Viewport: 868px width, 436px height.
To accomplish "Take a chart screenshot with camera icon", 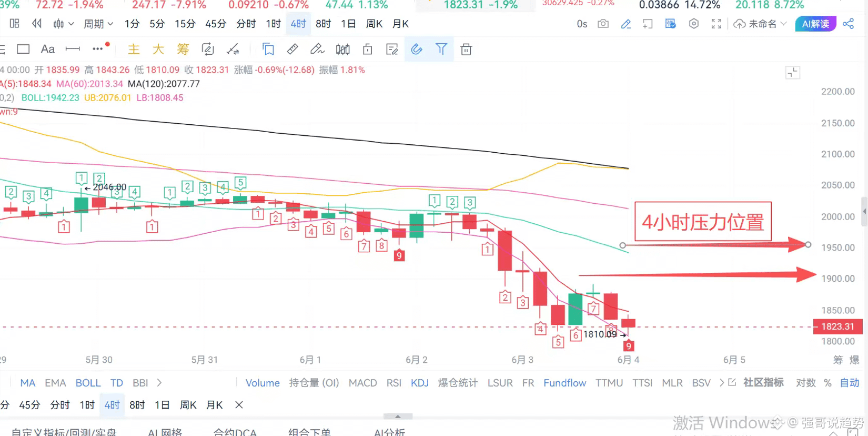I will click(x=603, y=24).
